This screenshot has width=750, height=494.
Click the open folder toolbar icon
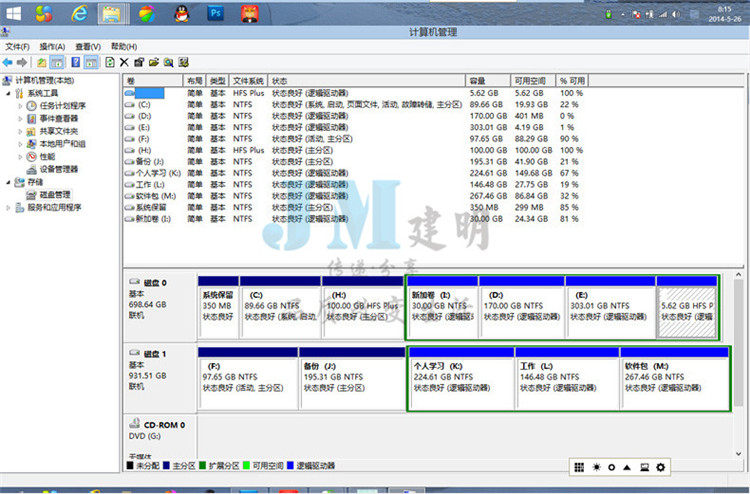154,62
